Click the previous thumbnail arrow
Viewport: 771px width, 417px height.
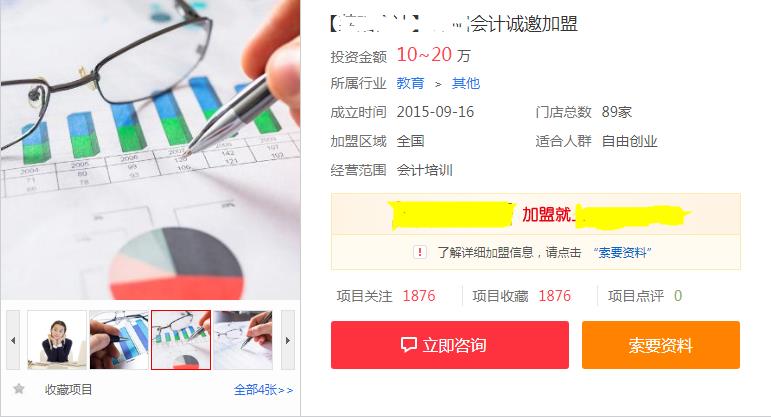click(x=13, y=340)
